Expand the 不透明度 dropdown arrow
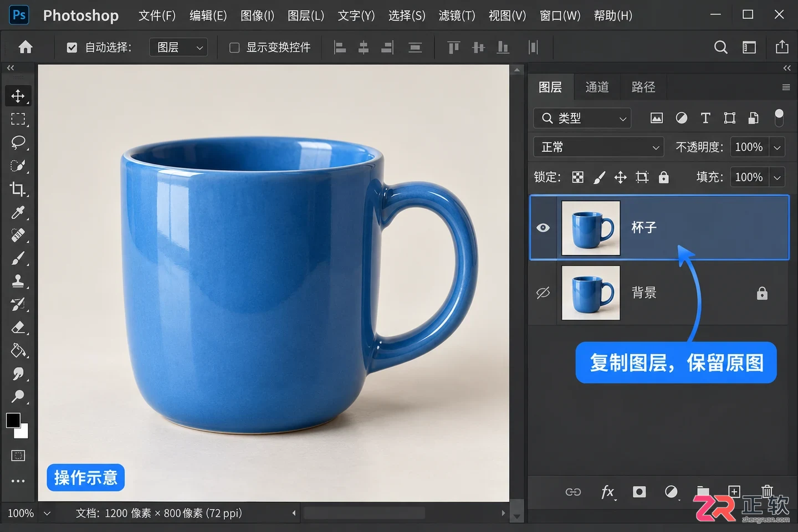Viewport: 798px width, 532px height. tap(777, 147)
